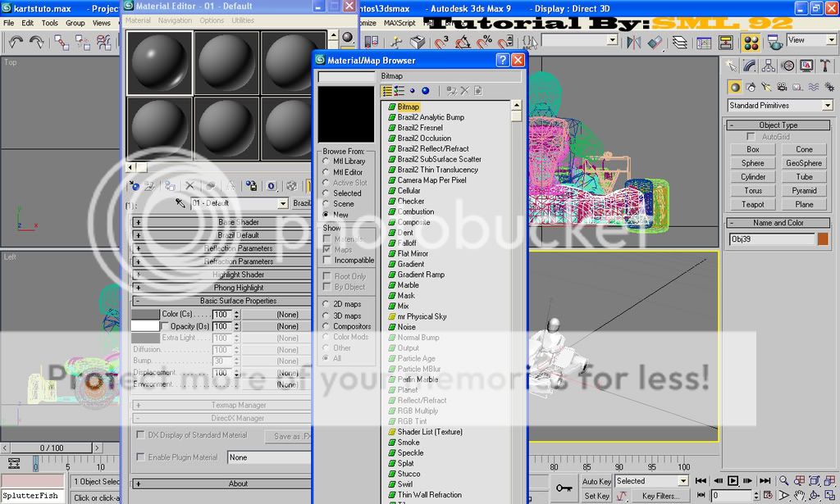Open the material name 01 - Default dropdown
Viewport: 840px width, 504px height.
pos(283,203)
